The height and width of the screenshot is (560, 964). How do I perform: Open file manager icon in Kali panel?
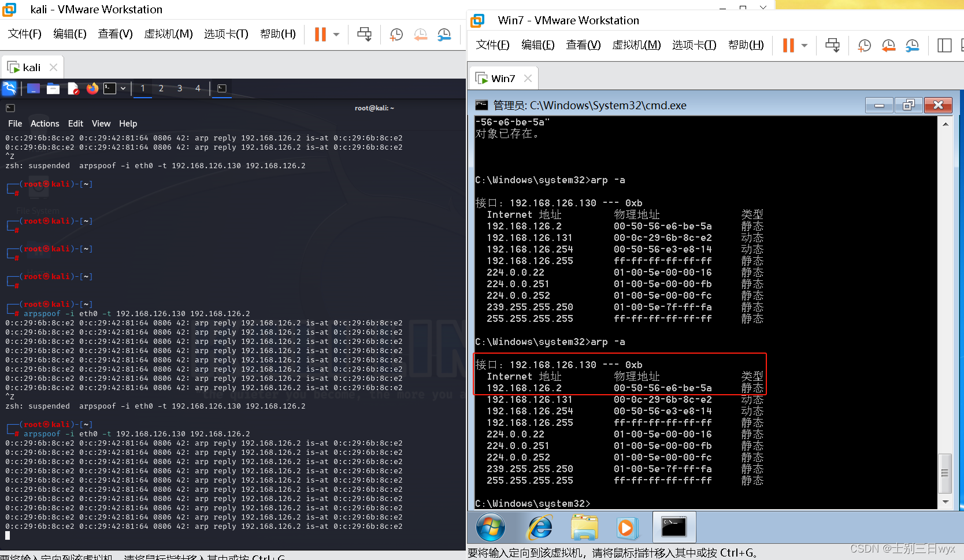point(53,88)
